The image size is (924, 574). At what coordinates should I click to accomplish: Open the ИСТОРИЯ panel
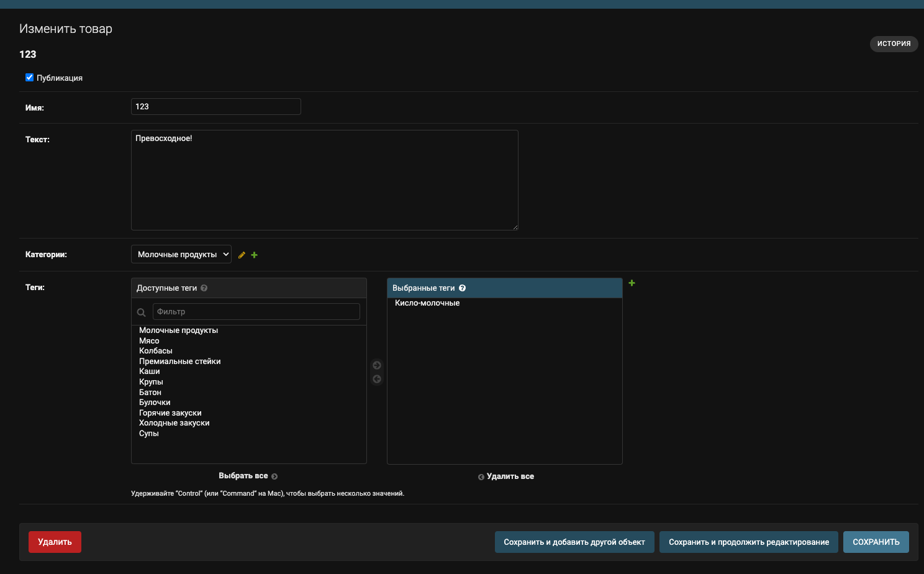tap(894, 43)
